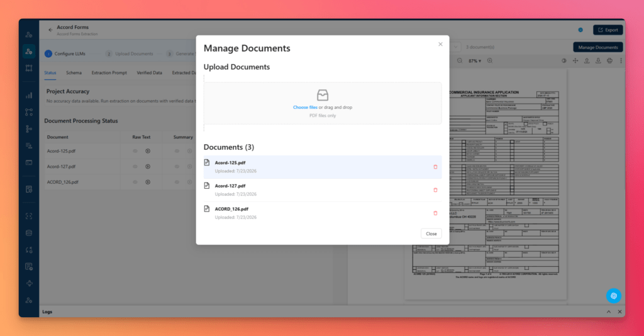The height and width of the screenshot is (336, 644).
Task: Open the bar chart icon in sidebar
Action: (x=29, y=95)
